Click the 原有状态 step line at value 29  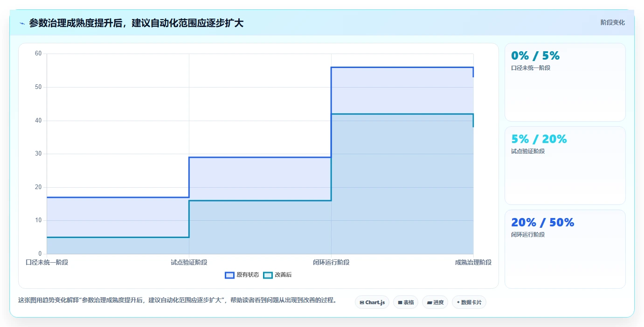[260, 157]
